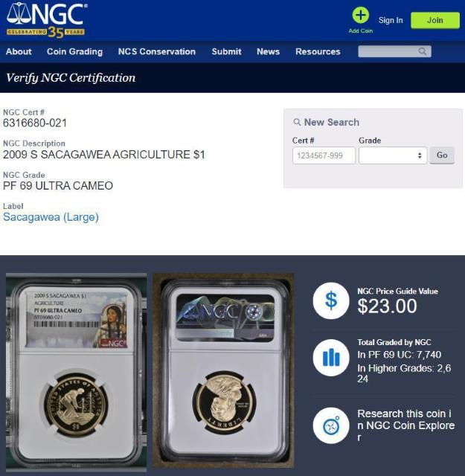Select the Submit menu item
The height and width of the screenshot is (476, 465).
click(227, 51)
